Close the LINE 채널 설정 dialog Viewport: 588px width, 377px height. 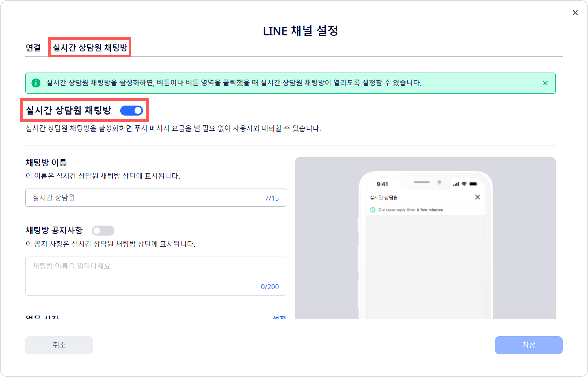(x=575, y=12)
